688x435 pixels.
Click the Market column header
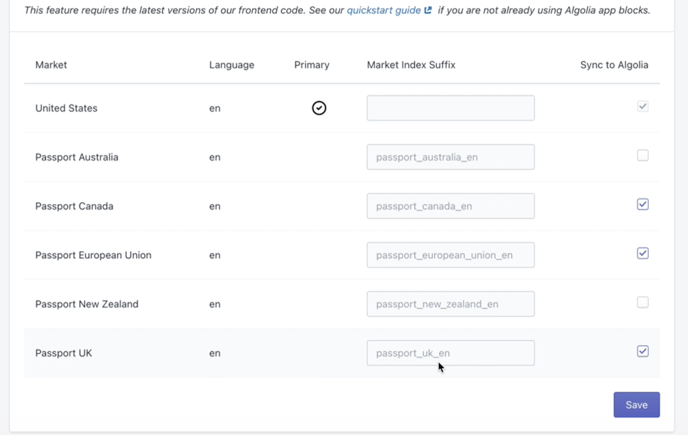point(51,65)
